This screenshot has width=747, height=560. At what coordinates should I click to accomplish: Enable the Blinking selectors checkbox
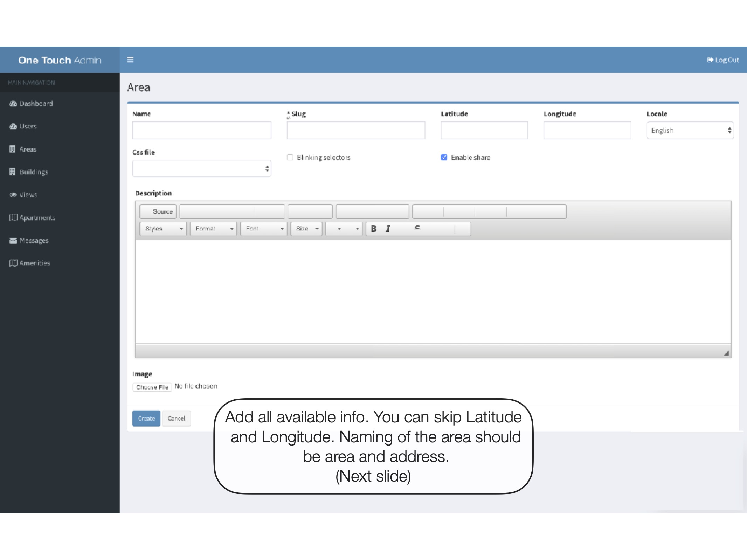tap(290, 157)
